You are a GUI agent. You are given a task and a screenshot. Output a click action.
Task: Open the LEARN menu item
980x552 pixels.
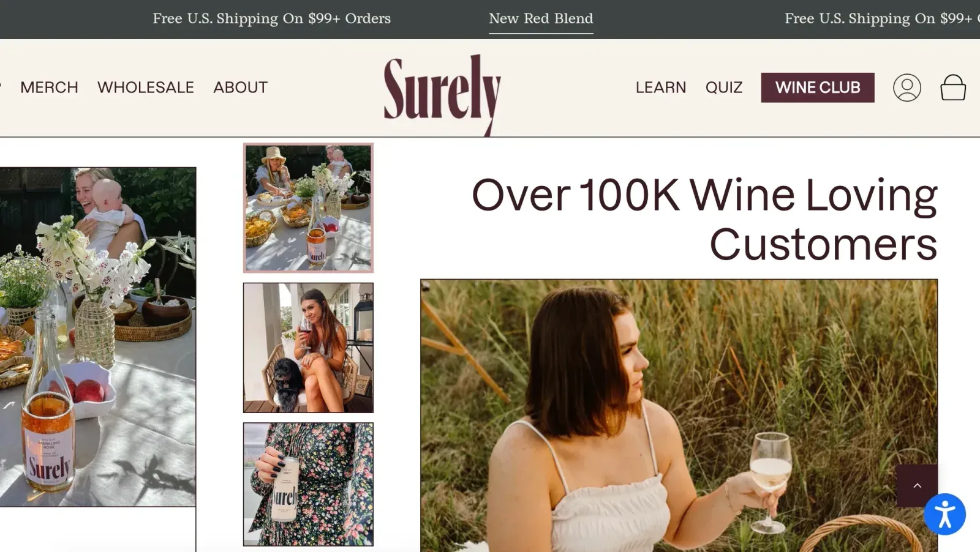pos(661,88)
